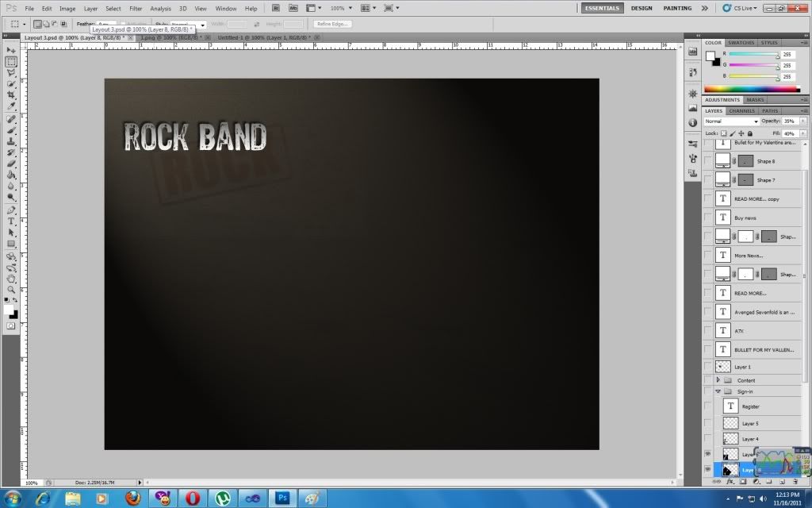
Task: Select the Path Selection tool
Action: point(11,233)
